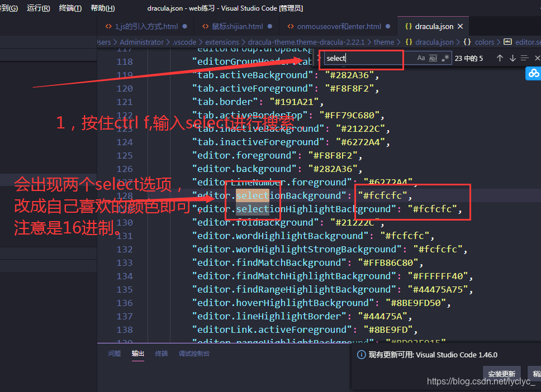The image size is (541, 392).
Task: Toggle Find in Selection icon
Action: coord(524,58)
